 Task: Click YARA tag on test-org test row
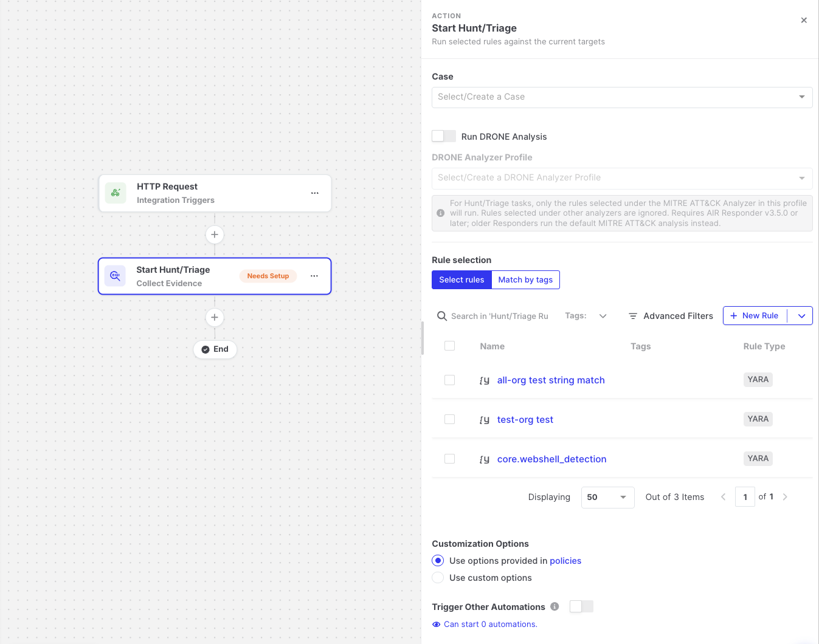click(x=758, y=419)
